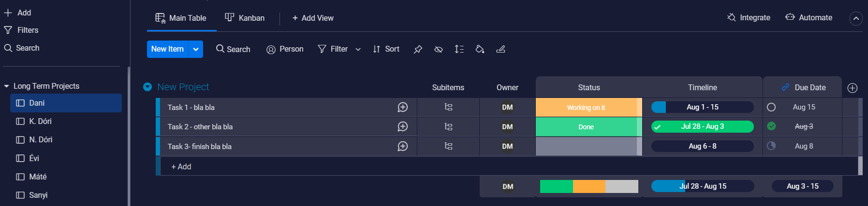868x206 pixels.
Task: Open the New Item dropdown arrow
Action: point(196,49)
